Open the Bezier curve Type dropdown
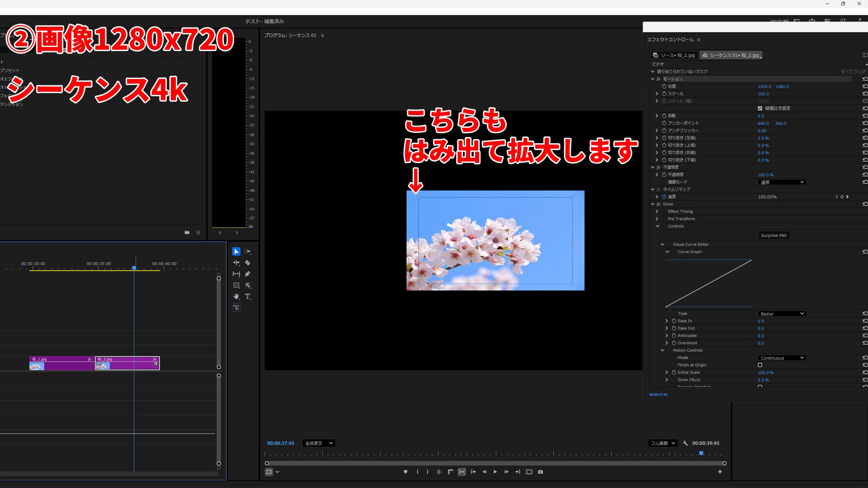Screen dimensions: 868x488 (x=782, y=314)
